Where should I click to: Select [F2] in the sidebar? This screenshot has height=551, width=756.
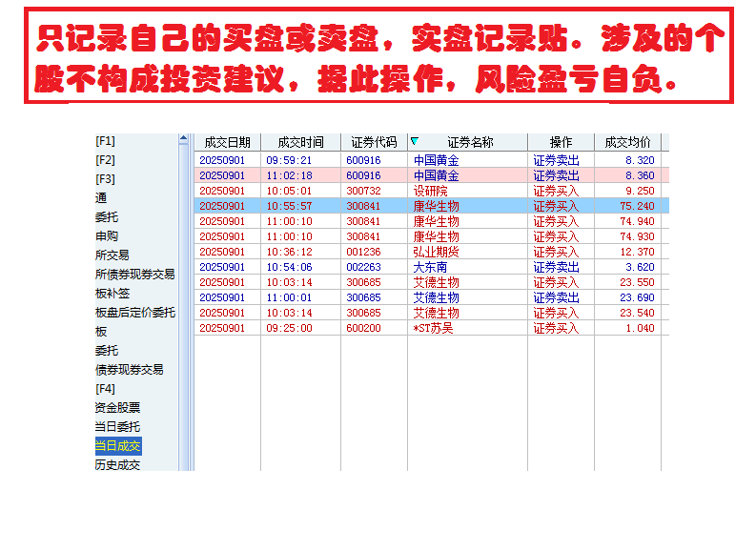[x=105, y=160]
